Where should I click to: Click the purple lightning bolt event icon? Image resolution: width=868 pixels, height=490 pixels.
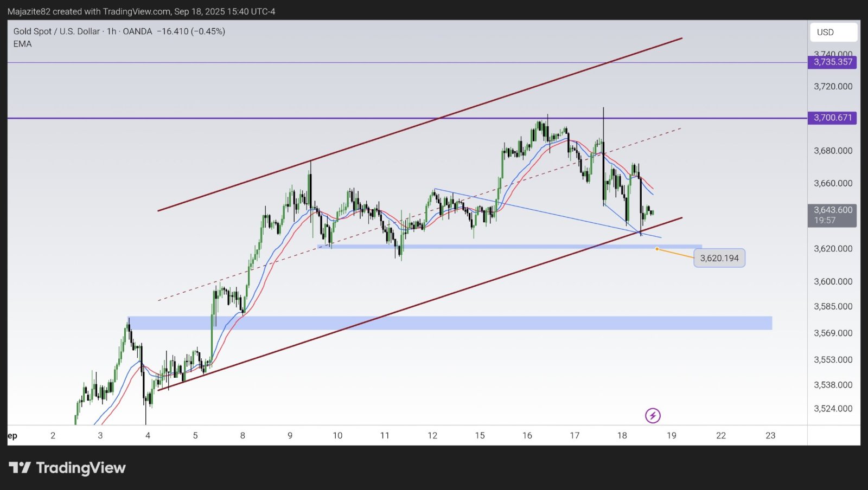point(653,416)
